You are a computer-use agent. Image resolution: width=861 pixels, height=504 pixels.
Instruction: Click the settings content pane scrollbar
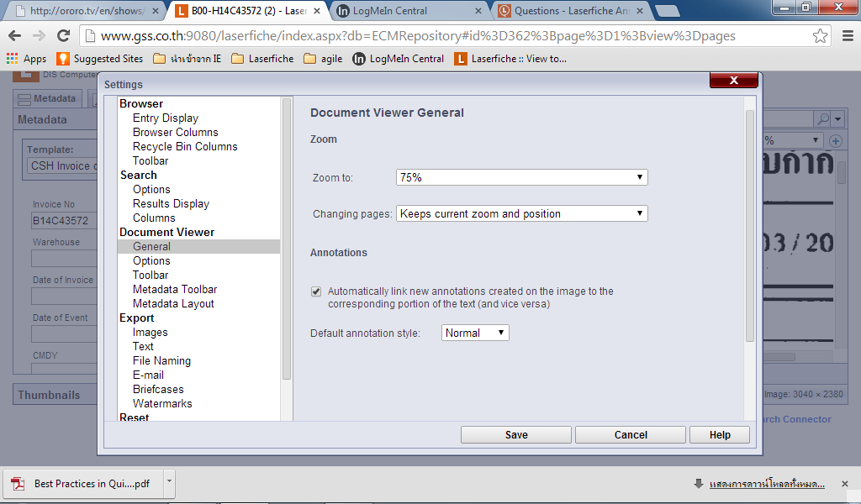[749, 226]
